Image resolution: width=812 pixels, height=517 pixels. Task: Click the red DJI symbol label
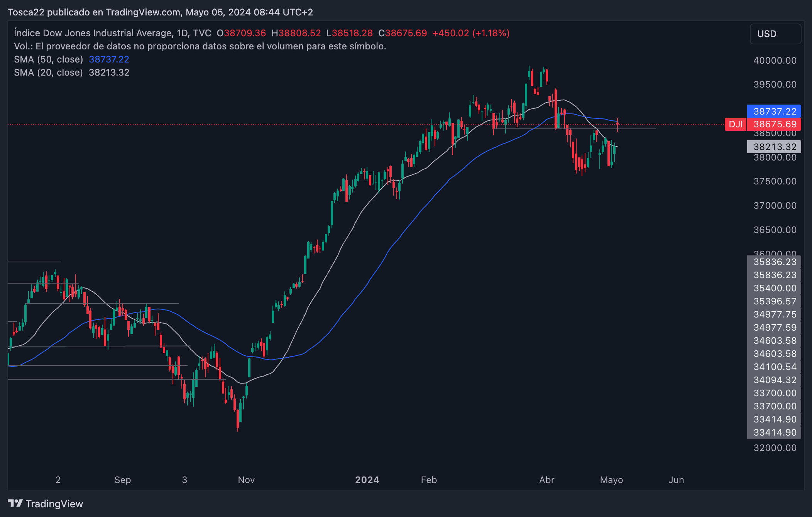(736, 124)
